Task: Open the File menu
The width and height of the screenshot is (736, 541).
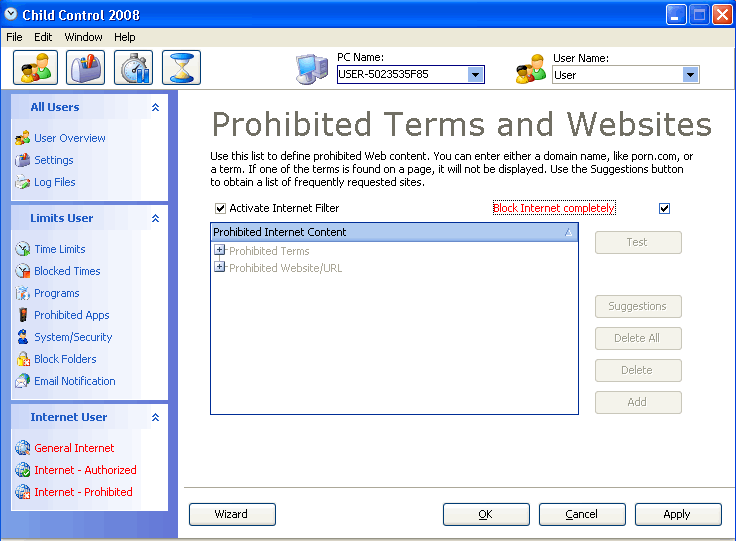Action: [14, 37]
